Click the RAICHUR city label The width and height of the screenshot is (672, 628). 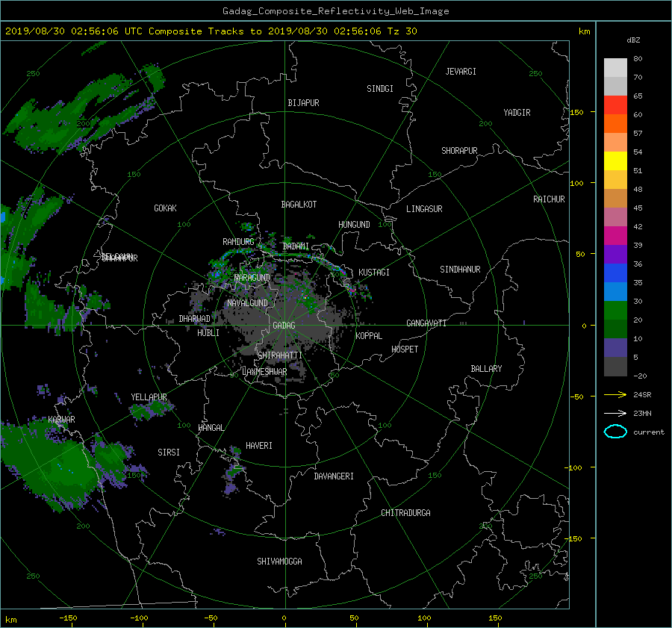pos(549,199)
